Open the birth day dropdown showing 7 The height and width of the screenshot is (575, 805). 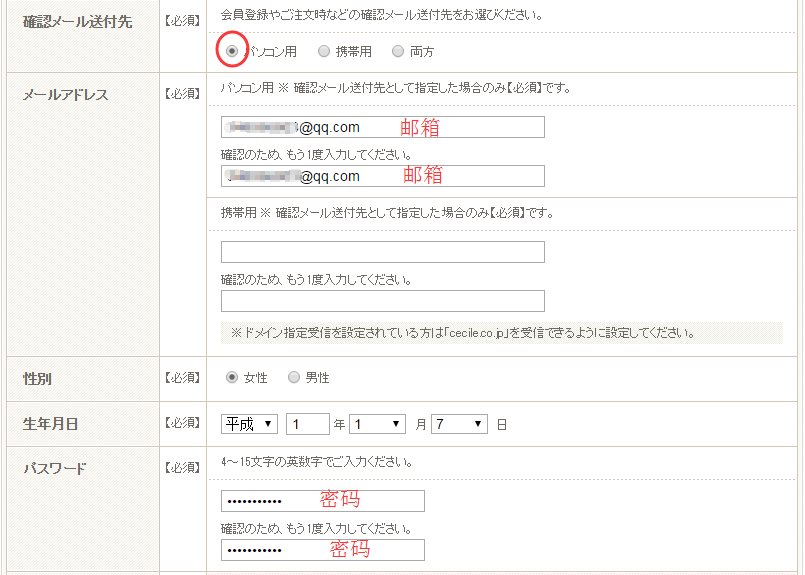point(459,424)
